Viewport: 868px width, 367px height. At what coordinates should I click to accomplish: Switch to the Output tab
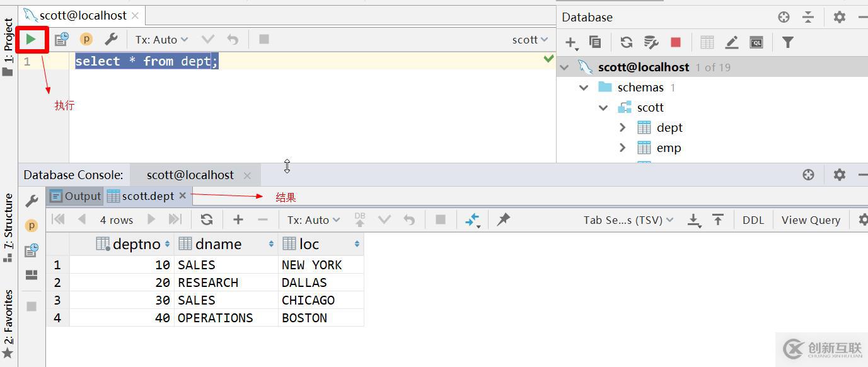point(75,196)
